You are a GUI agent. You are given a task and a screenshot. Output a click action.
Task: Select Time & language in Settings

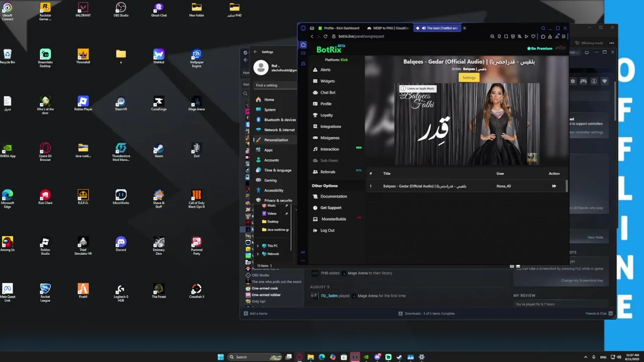274,170
